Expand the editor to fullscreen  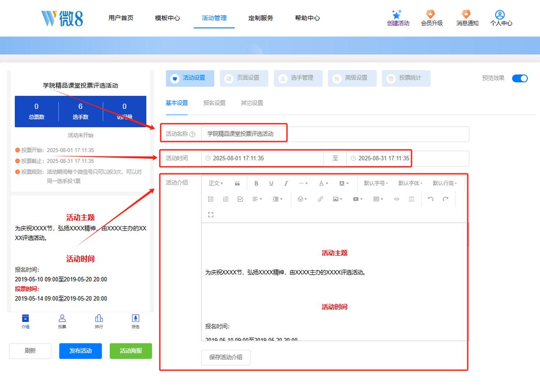[211, 215]
